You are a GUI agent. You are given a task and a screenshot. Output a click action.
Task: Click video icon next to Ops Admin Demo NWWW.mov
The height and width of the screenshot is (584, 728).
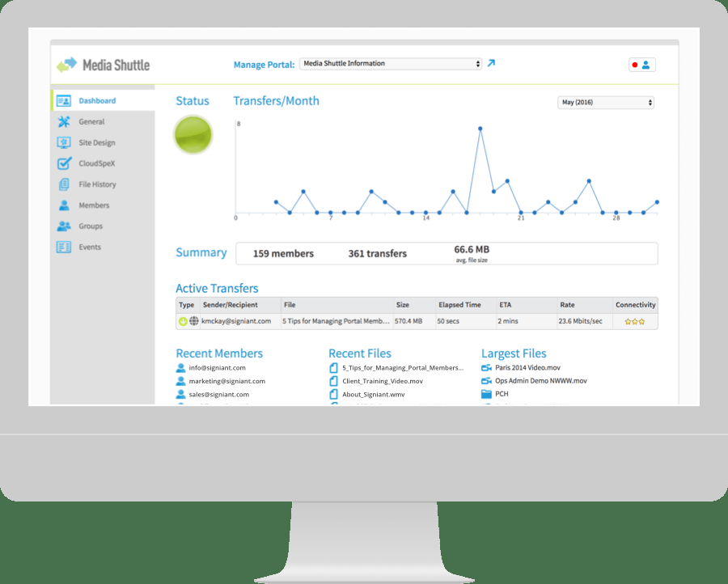(x=486, y=381)
